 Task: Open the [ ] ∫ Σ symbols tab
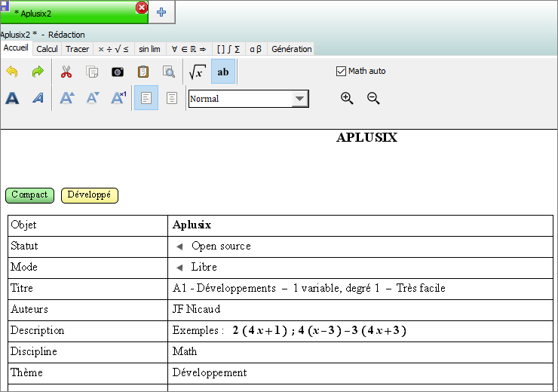coord(228,49)
